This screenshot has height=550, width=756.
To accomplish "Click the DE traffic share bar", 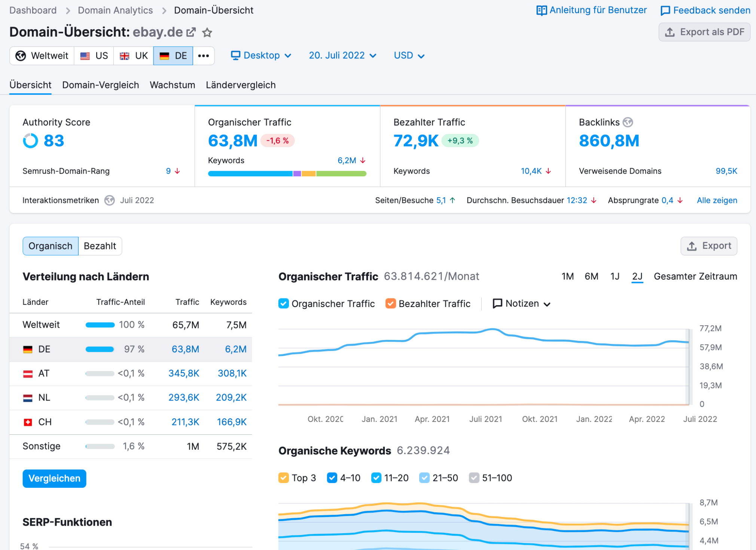I will click(100, 349).
